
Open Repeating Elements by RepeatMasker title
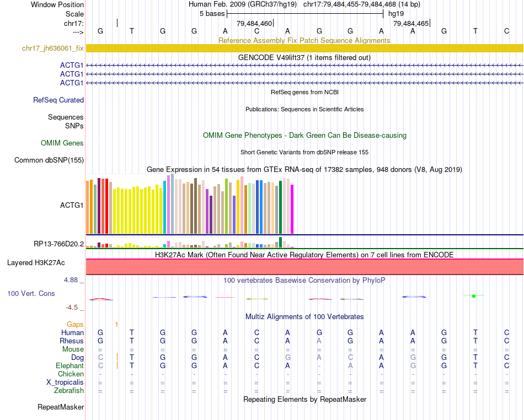(x=304, y=399)
